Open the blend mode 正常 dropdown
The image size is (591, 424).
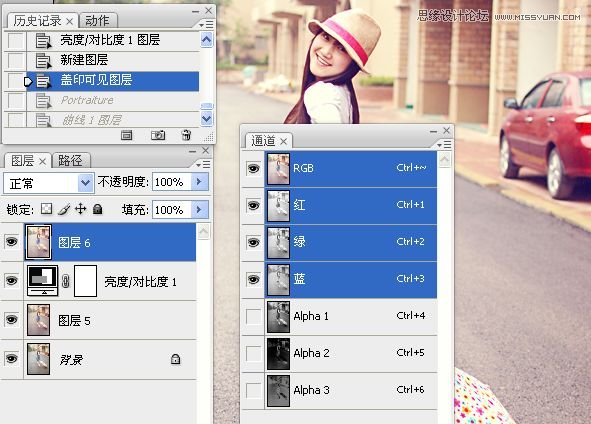(x=49, y=183)
